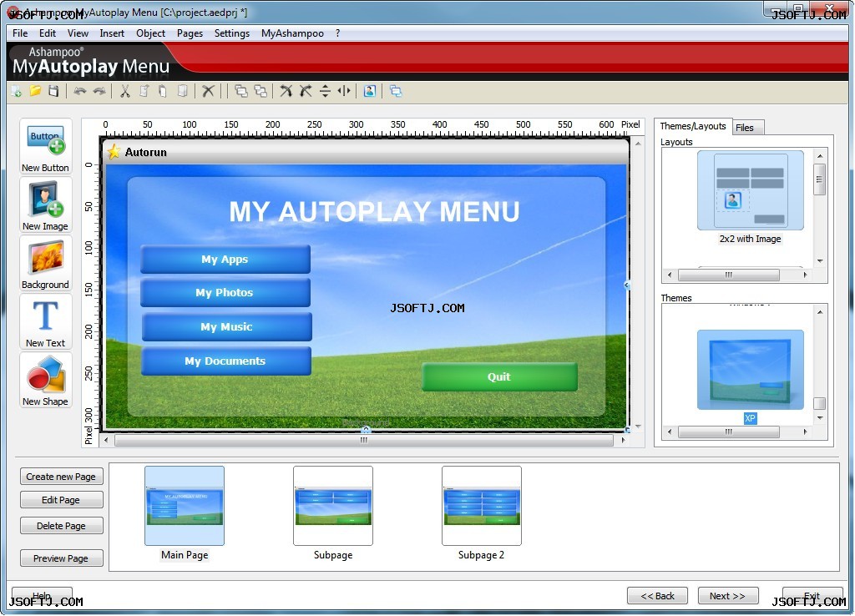Click the Exit button at bottom right
855x616 pixels.
[x=812, y=596]
